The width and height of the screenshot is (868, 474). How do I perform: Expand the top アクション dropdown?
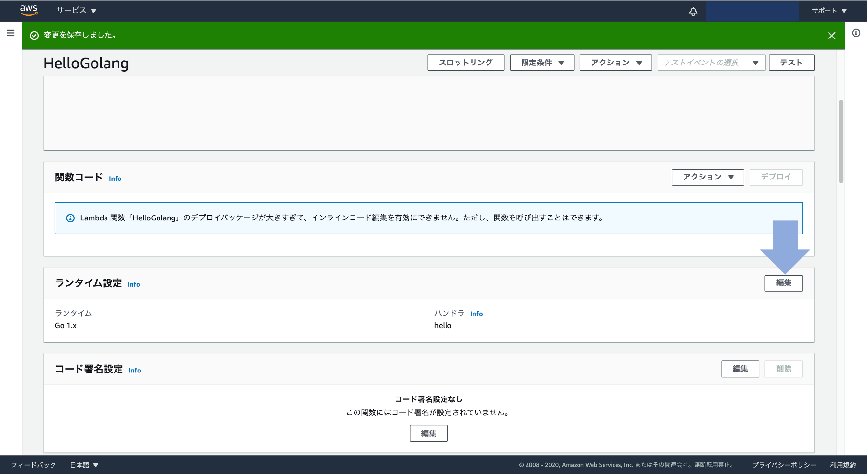pos(616,63)
